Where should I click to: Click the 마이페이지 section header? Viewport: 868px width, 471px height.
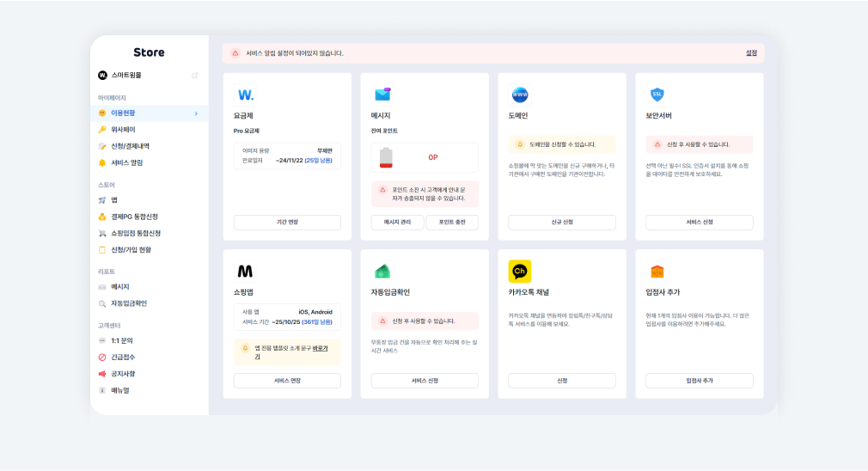112,98
